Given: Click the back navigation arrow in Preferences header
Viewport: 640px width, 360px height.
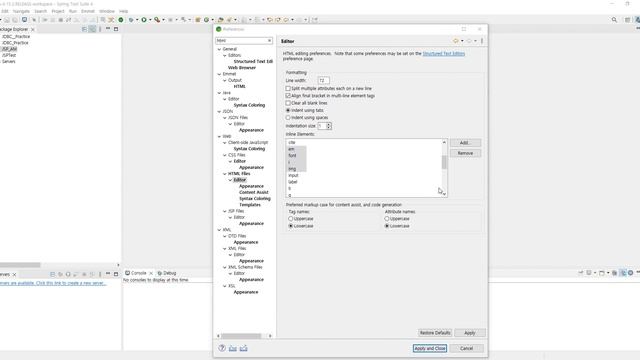Looking at the screenshot, I should coord(456,41).
